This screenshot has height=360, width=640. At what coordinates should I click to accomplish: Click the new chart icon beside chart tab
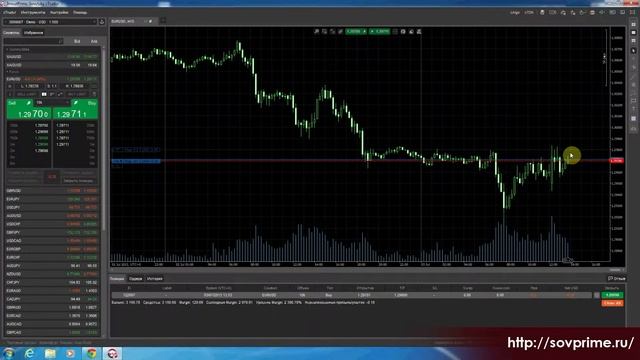163,21
